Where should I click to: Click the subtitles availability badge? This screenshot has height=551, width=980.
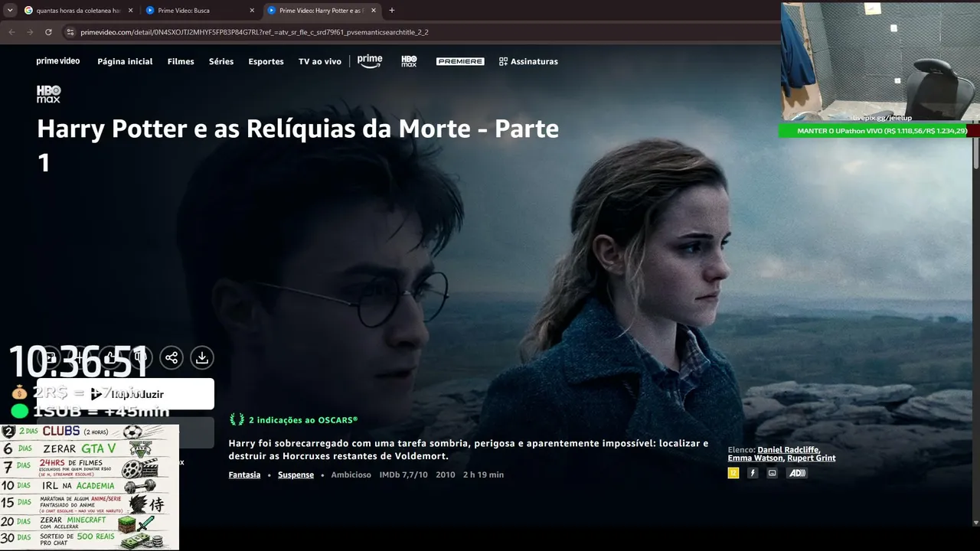(x=772, y=473)
